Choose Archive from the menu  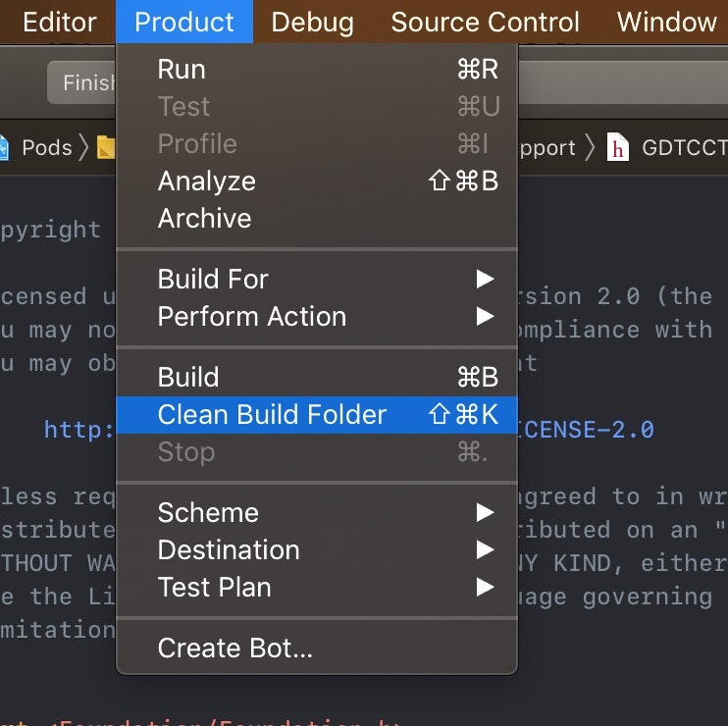coord(317,218)
